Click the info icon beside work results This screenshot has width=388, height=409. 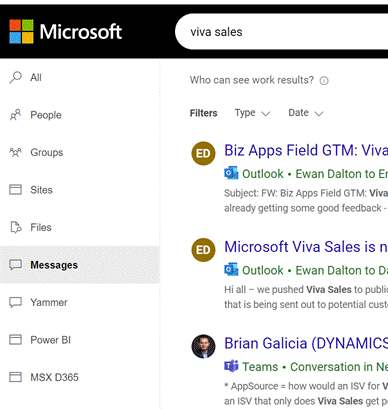324,81
